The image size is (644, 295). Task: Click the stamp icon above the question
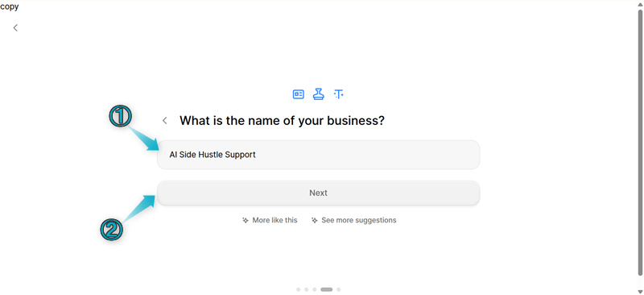pyautogui.click(x=318, y=94)
